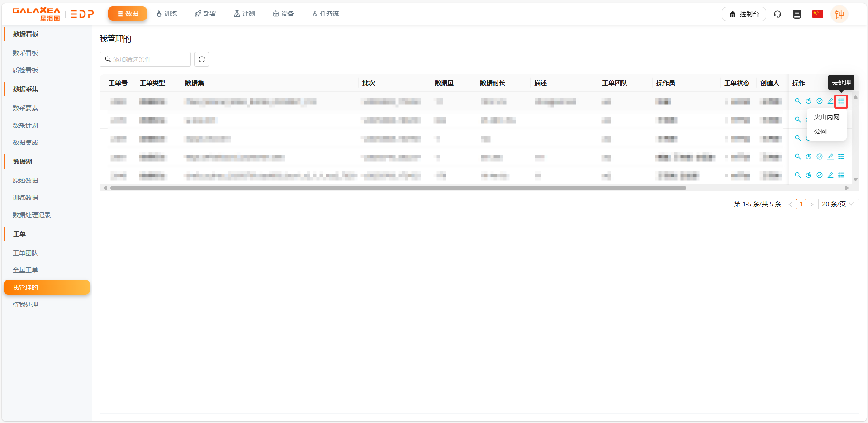Switch to the 训练 top navigation tab
Screen dimensions: 868x423
coord(166,14)
